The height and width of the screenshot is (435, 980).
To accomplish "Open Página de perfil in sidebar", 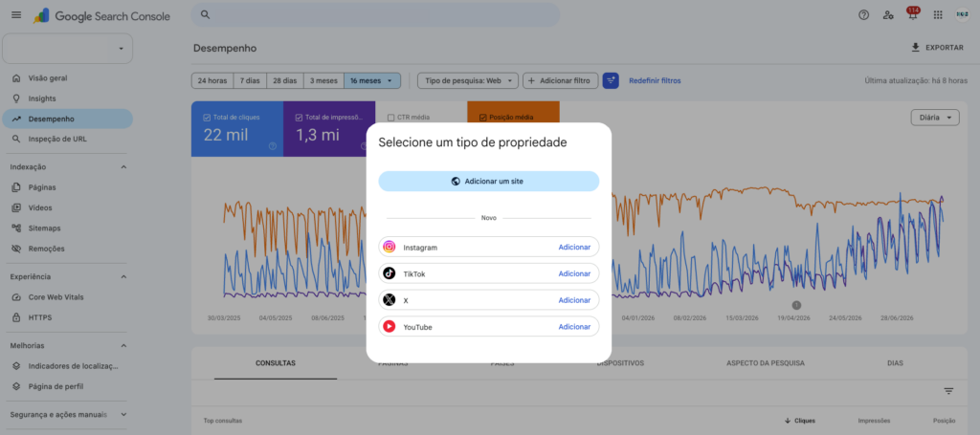I will tap(68, 386).
